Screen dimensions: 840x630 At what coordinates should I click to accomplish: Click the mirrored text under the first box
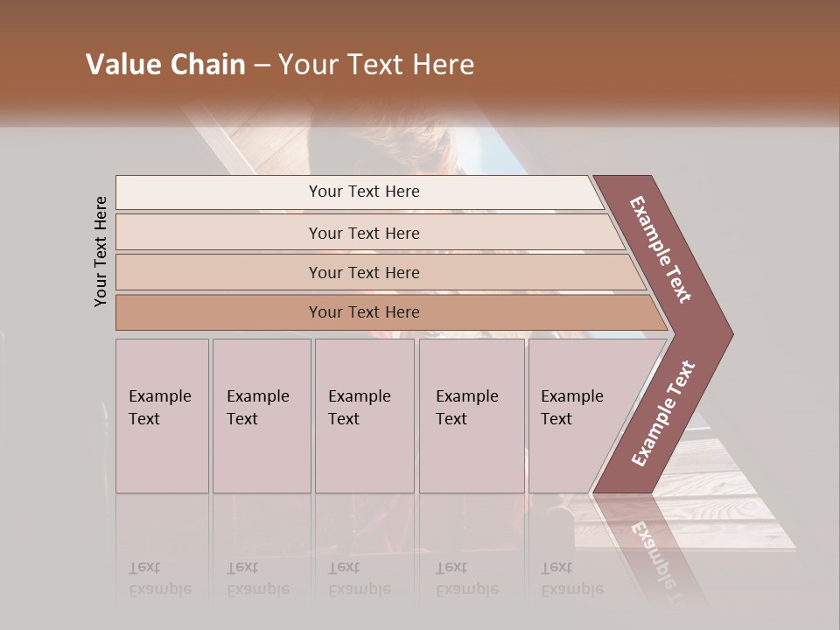pos(159,578)
